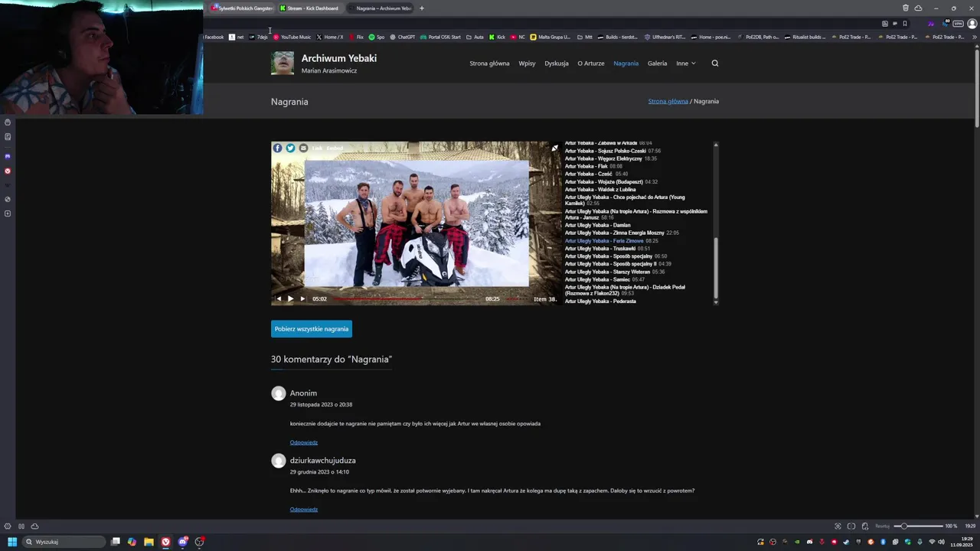The height and width of the screenshot is (551, 980).
Task: Open a new browser tab
Action: coord(422,8)
